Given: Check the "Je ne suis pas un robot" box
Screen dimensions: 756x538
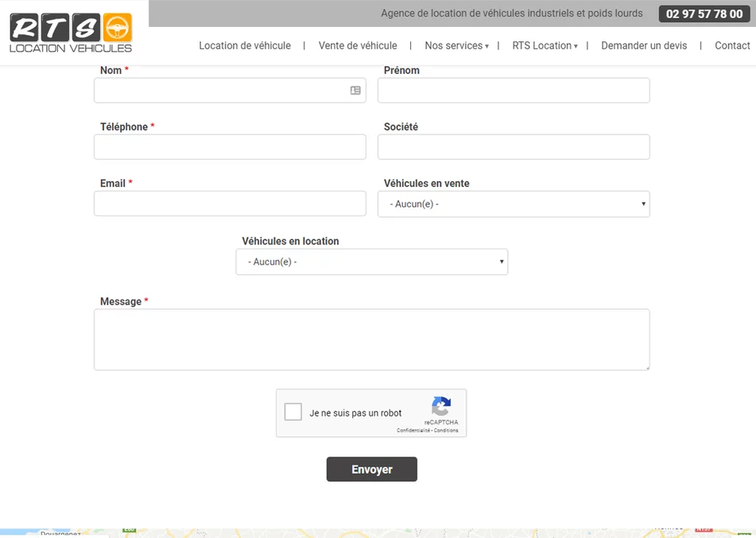Looking at the screenshot, I should pyautogui.click(x=293, y=412).
